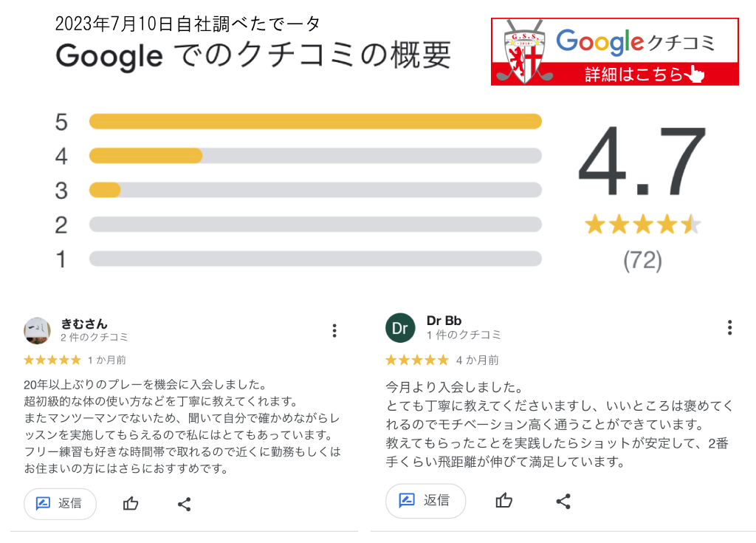Select the 4-star rating bar
Screen dimensions: 756x543
point(315,156)
